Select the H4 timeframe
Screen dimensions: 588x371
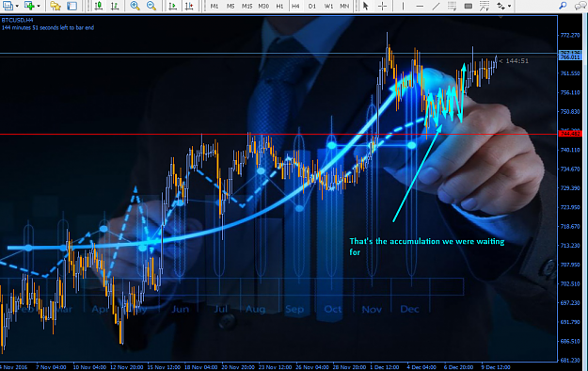[295, 6]
